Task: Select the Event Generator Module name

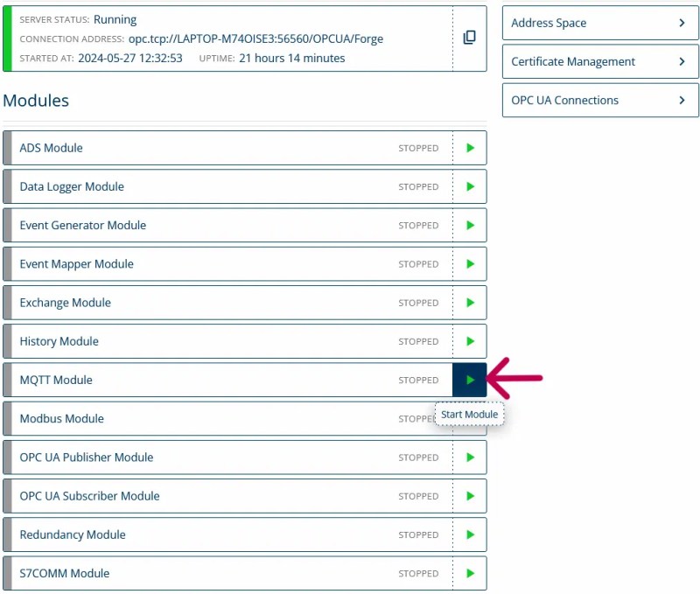Action: pyautogui.click(x=82, y=226)
